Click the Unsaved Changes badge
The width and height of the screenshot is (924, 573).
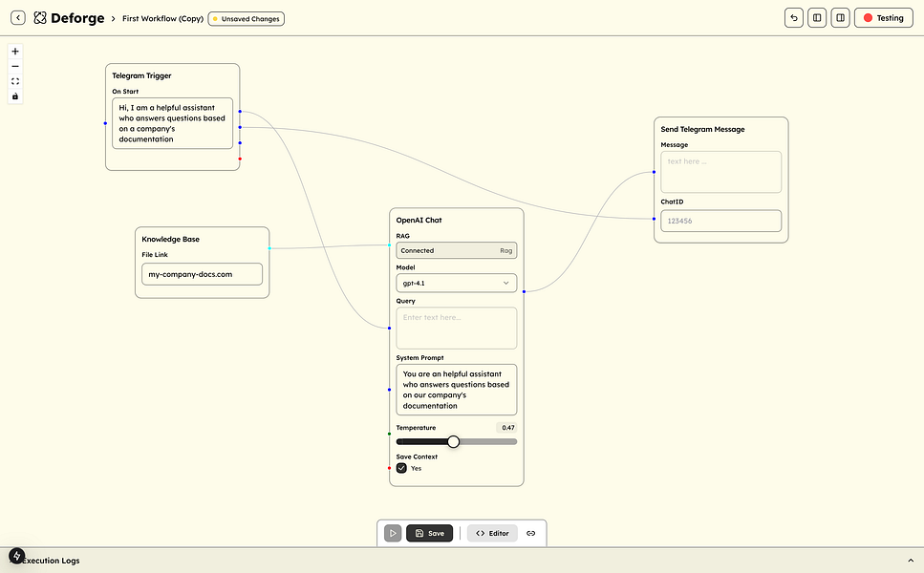247,19
